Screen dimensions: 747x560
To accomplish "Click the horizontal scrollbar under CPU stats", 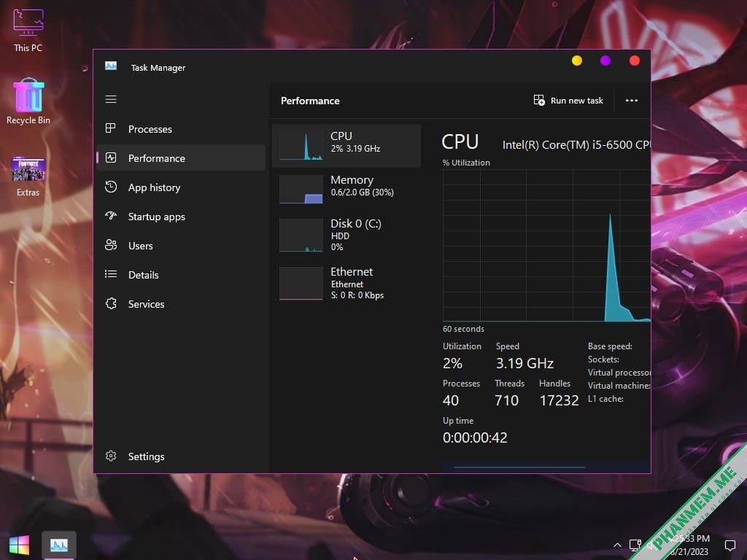I will (519, 467).
